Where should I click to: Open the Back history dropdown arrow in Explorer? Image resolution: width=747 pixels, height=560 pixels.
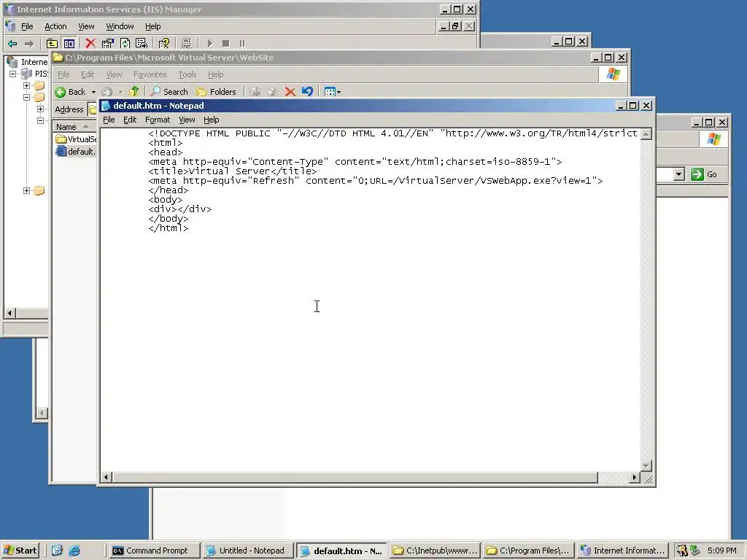(93, 92)
